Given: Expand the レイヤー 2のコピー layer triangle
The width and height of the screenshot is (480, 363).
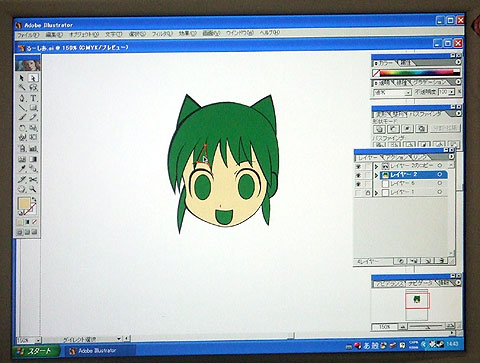Looking at the screenshot, I should pos(376,166).
